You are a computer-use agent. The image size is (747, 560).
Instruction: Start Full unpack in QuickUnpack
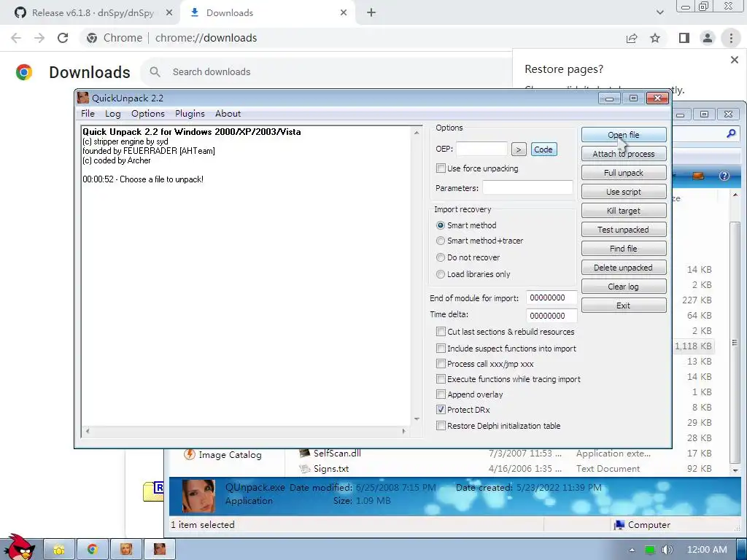[624, 173]
